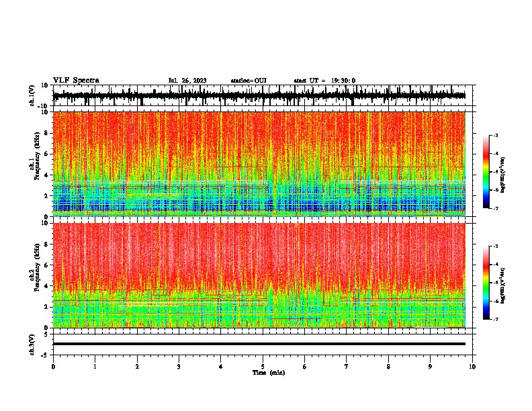Click the 'VLF Spectra' plot title
Viewport: 532px width, 411px height.
click(76, 81)
